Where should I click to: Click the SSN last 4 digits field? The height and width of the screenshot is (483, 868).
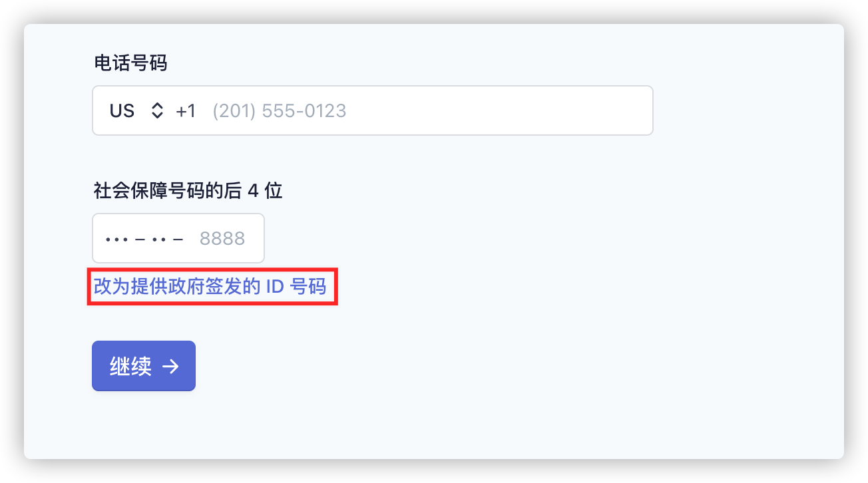[x=178, y=238]
